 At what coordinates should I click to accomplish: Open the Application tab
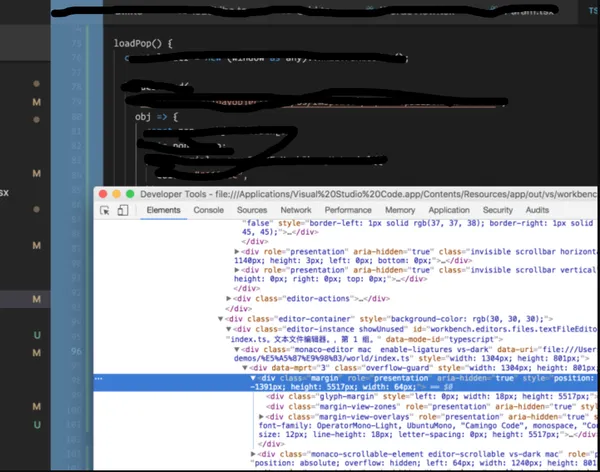pos(449,210)
